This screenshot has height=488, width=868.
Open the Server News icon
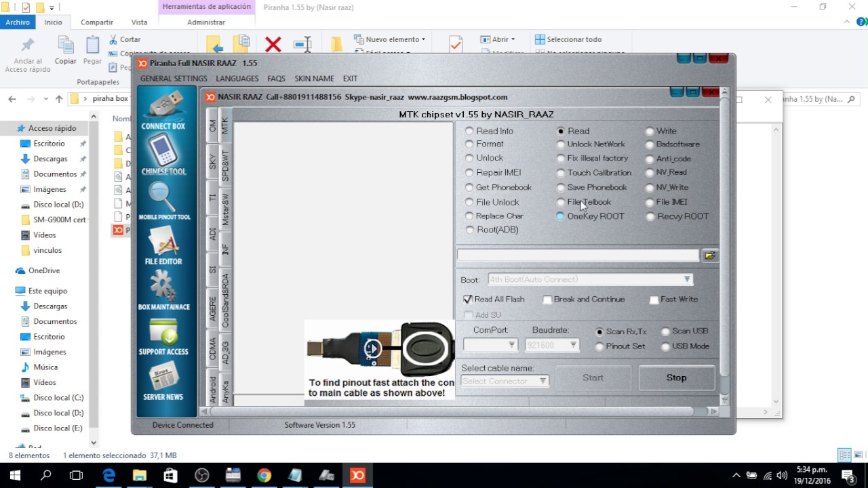tap(163, 380)
